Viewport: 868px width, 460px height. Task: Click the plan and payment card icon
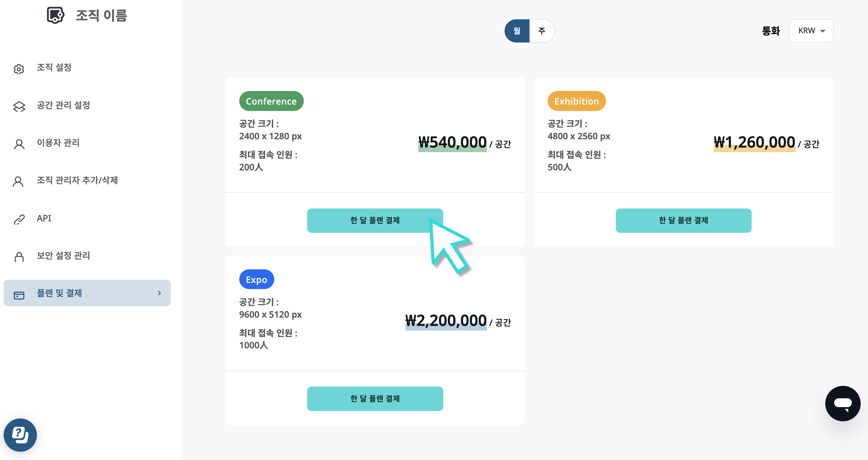[x=19, y=295]
